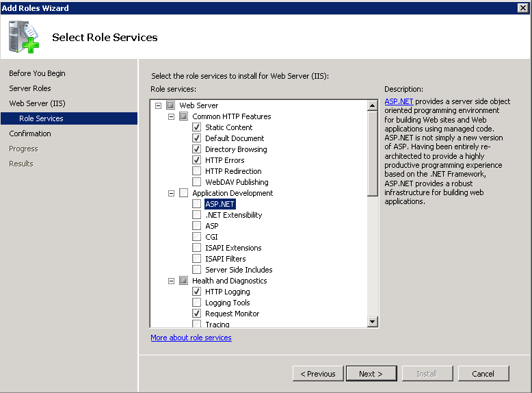
Task: Click the role services scroll up arrow
Action: coord(373,105)
